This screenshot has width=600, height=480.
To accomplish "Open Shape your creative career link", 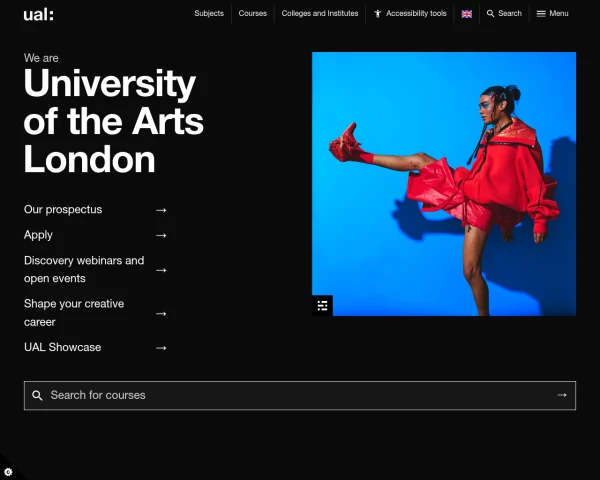I will point(74,313).
